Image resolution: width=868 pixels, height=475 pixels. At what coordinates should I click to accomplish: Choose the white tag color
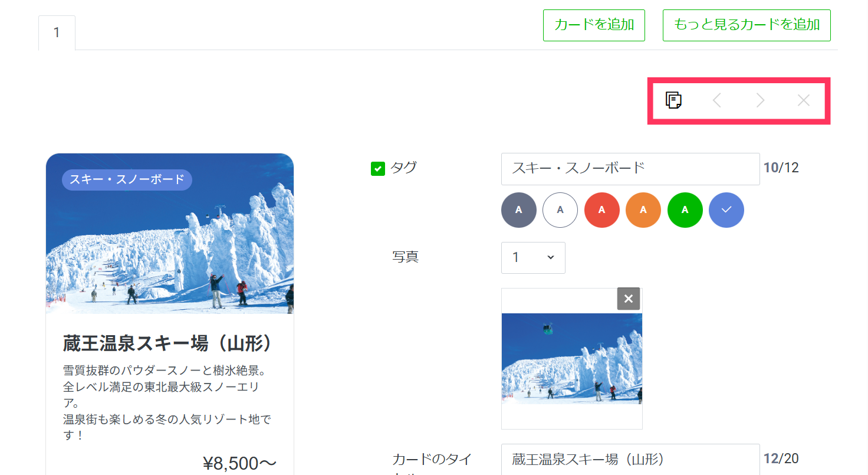560,209
